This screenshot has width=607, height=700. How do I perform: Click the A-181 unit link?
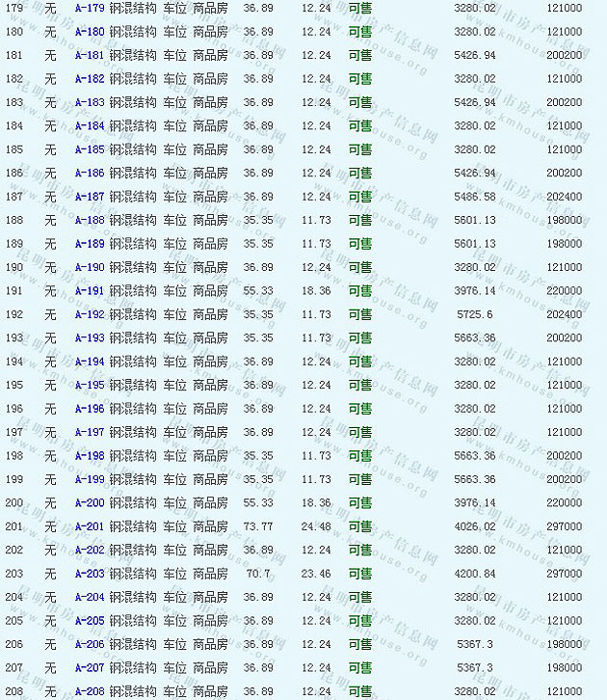click(90, 55)
